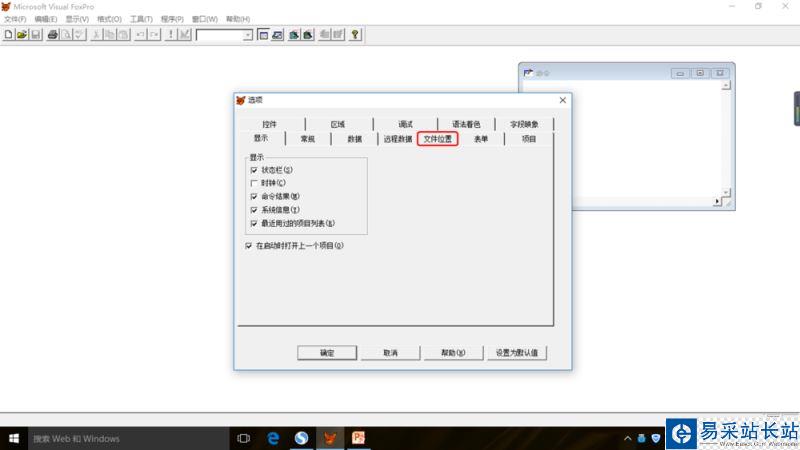
Task: Open Task View on the taskbar
Action: [244, 438]
